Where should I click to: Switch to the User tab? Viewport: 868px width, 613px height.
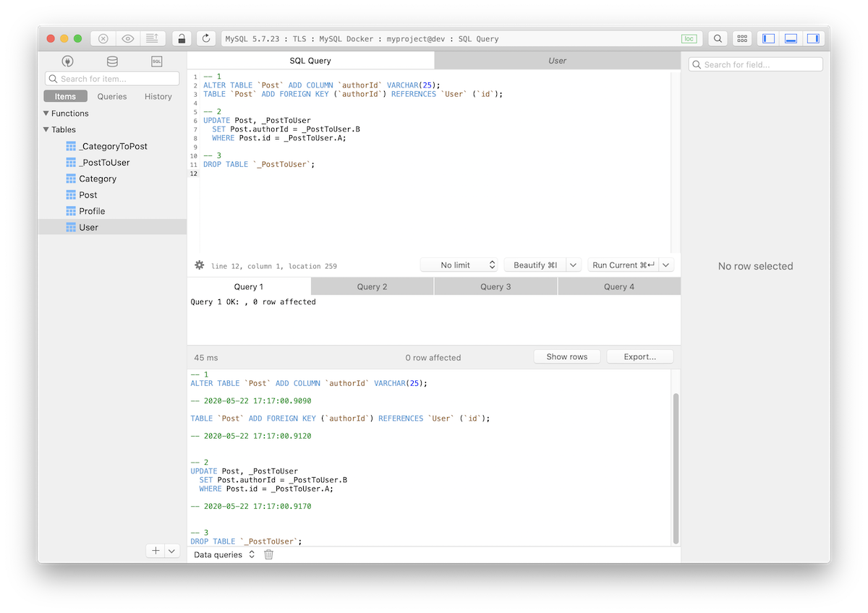click(556, 61)
